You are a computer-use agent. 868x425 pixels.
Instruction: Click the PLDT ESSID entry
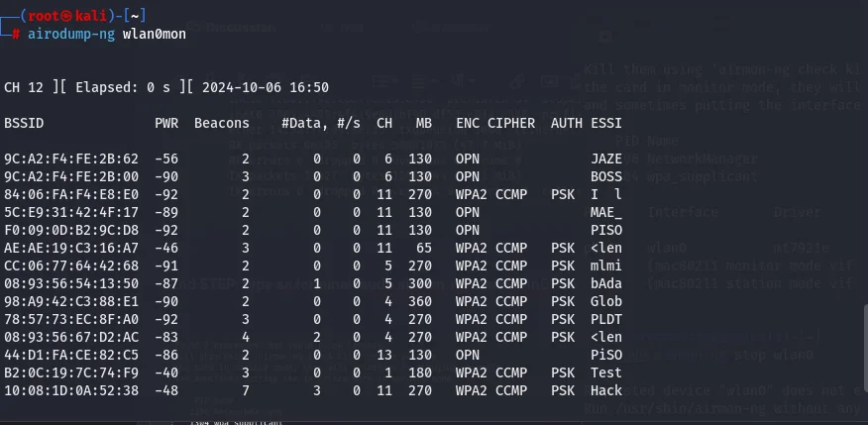(x=606, y=319)
